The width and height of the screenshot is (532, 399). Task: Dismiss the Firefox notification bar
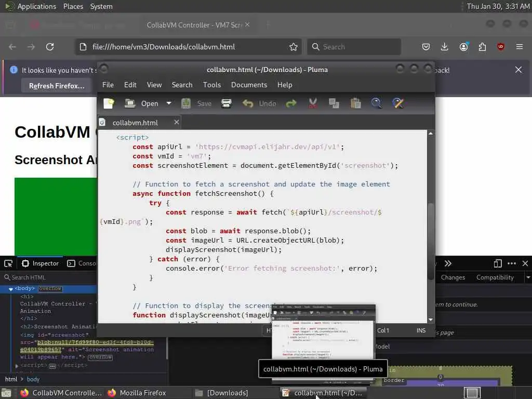(518, 70)
